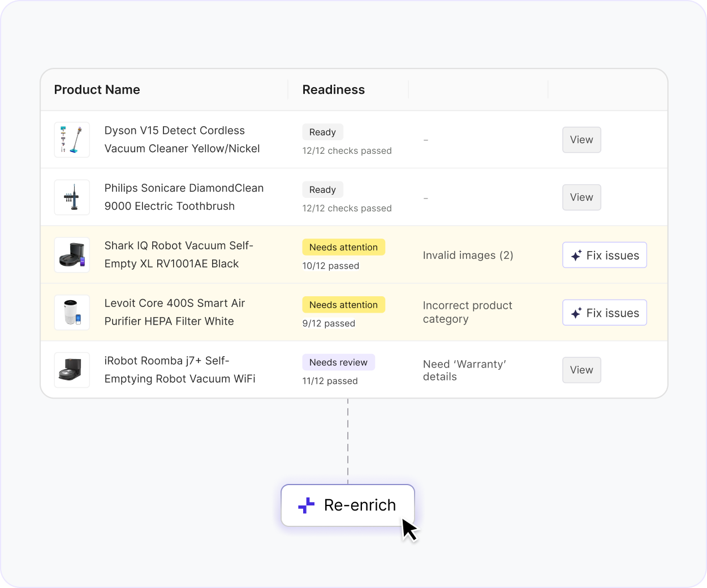Click View for Philips Sonicare DiamondClean
Screen dimensions: 707x588
(581, 197)
